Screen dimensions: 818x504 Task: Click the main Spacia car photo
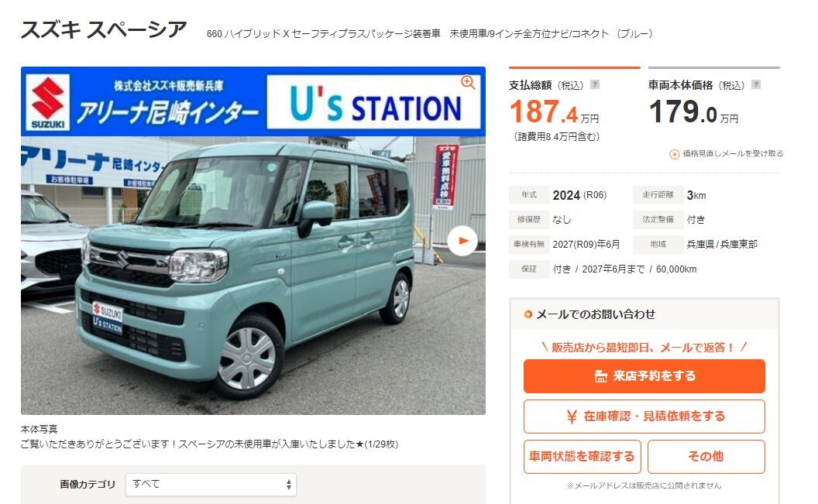click(x=253, y=275)
